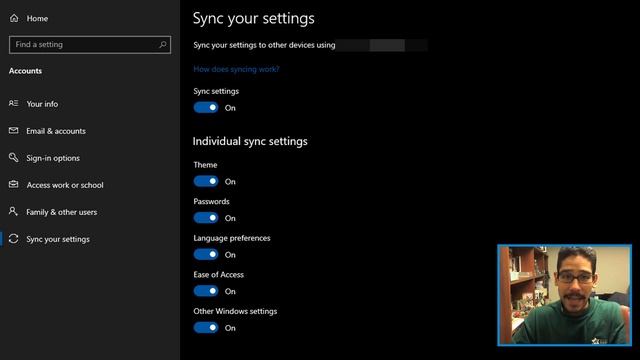
Task: Click the Access work or school briefcase icon
Action: point(13,184)
